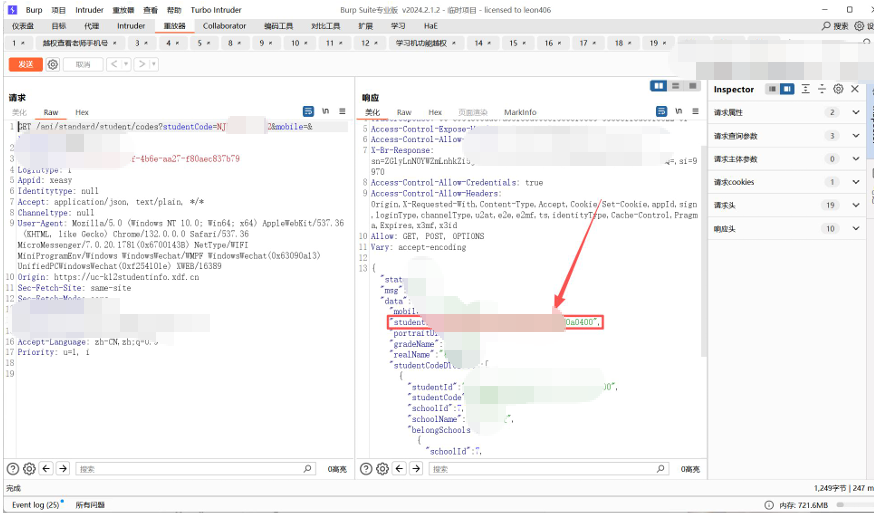
Task: Select the request Pretty (美化) view tab
Action: click(x=20, y=113)
